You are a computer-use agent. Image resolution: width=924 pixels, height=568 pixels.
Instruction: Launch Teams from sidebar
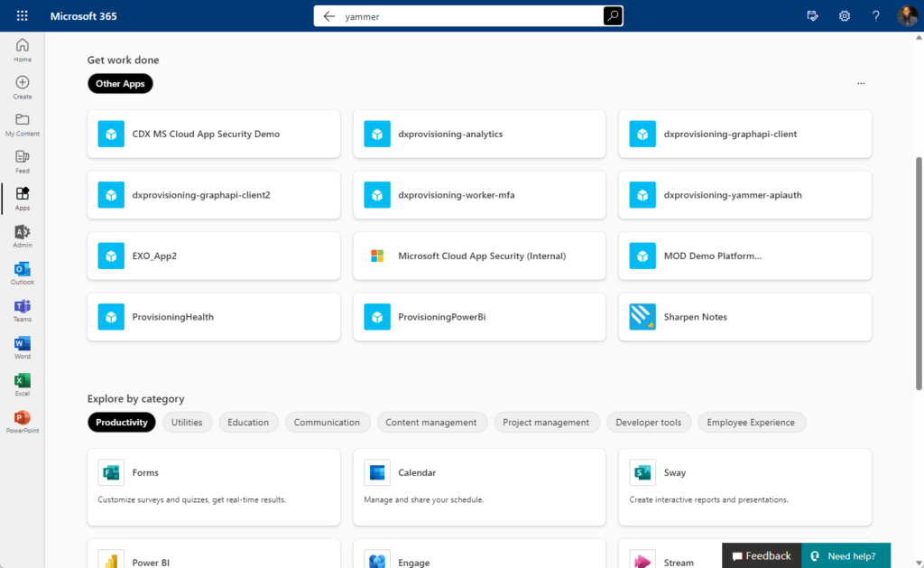tap(23, 311)
